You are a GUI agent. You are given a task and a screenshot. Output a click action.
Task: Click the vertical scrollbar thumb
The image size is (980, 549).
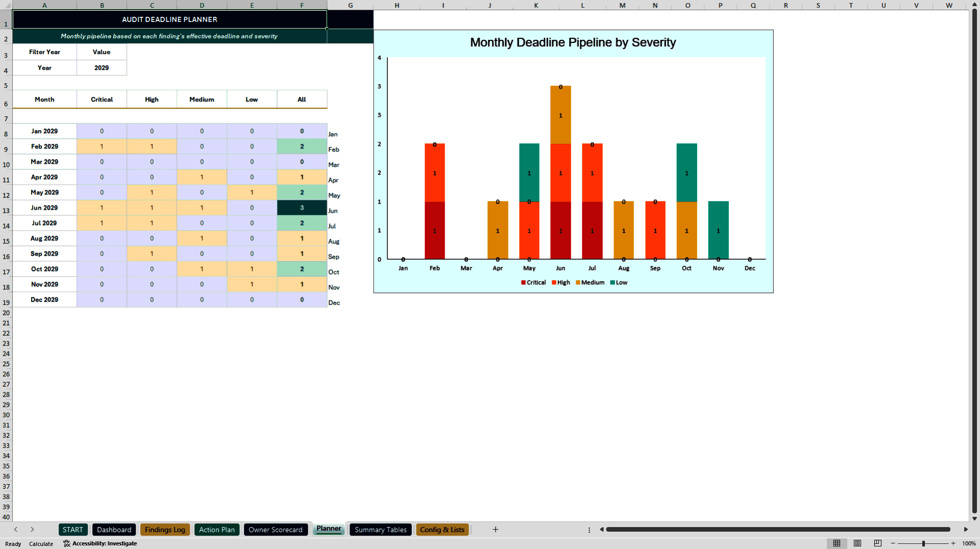pyautogui.click(x=974, y=260)
